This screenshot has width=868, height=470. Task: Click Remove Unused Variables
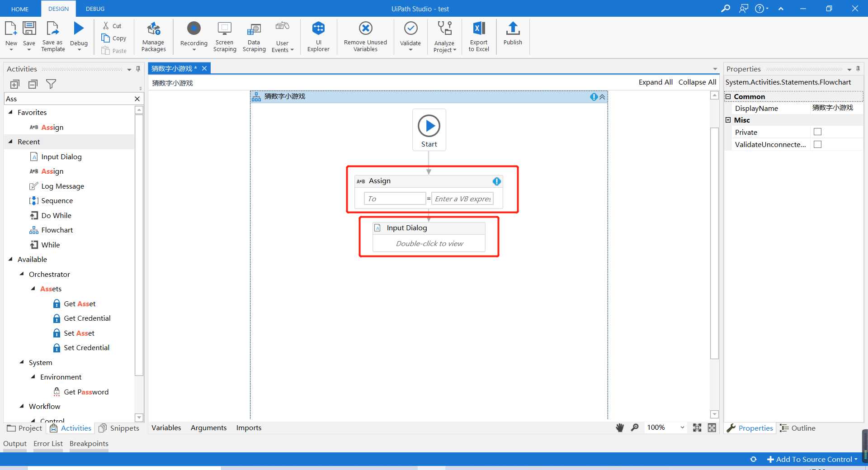[x=365, y=36]
